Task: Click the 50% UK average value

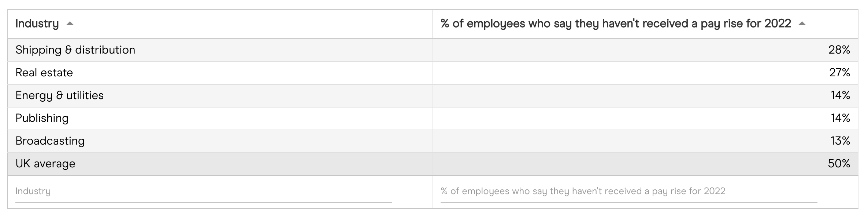Action: [839, 164]
